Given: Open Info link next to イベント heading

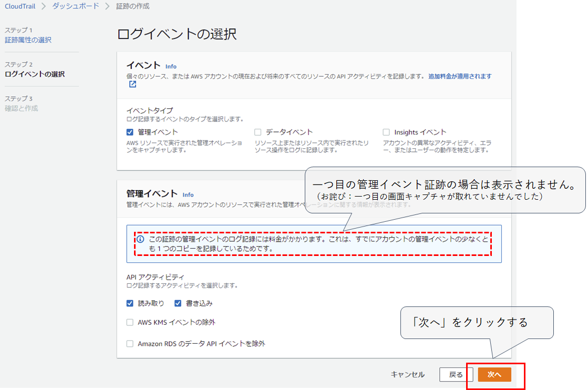Looking at the screenshot, I should click(171, 67).
